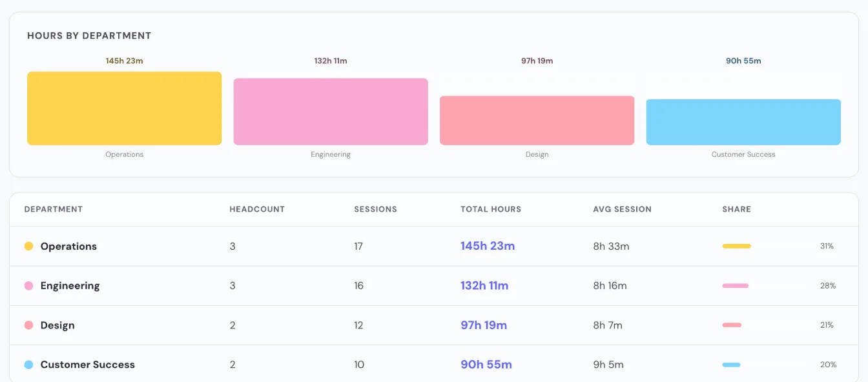The image size is (868, 382).
Task: Click the HOURS BY DEPARTMENT heading
Action: [89, 35]
